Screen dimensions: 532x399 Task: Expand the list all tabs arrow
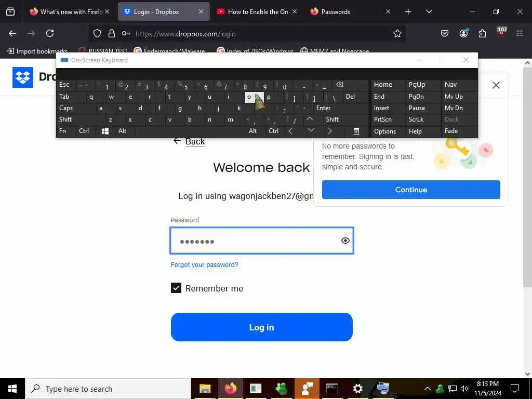429,12
